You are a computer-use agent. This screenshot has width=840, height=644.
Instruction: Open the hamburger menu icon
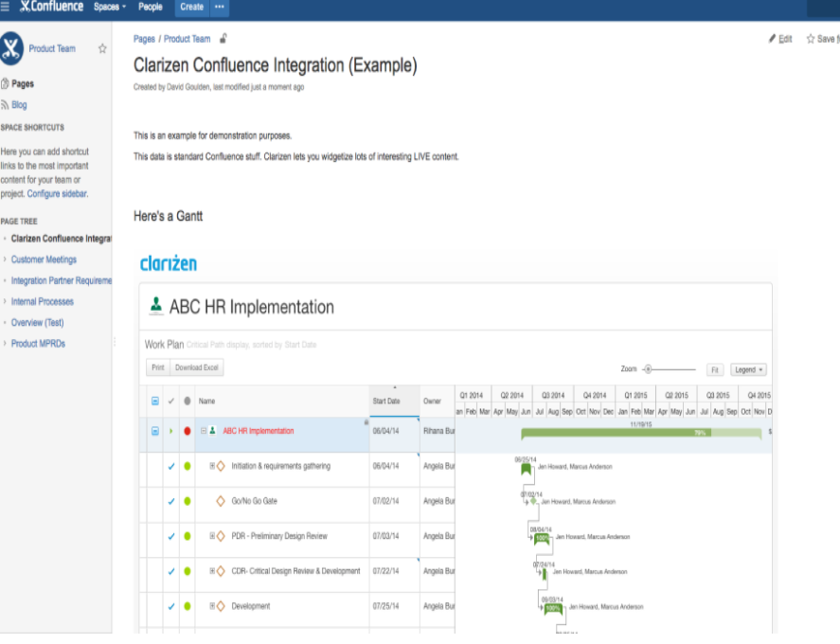tap(5, 7)
